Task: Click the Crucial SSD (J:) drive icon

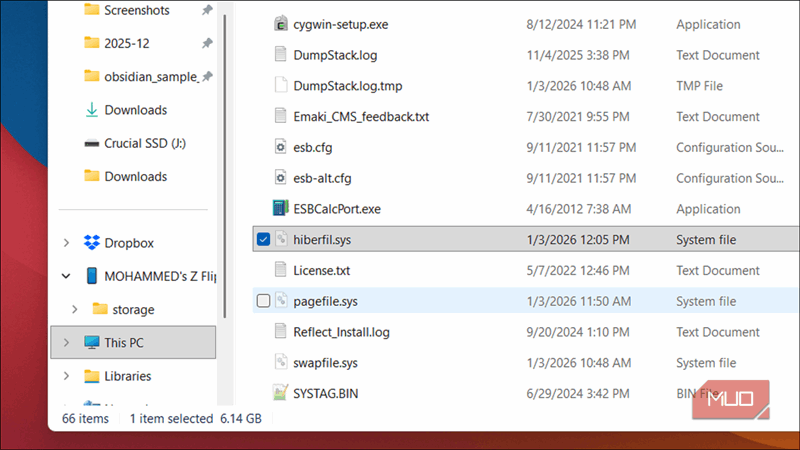Action: [x=92, y=143]
